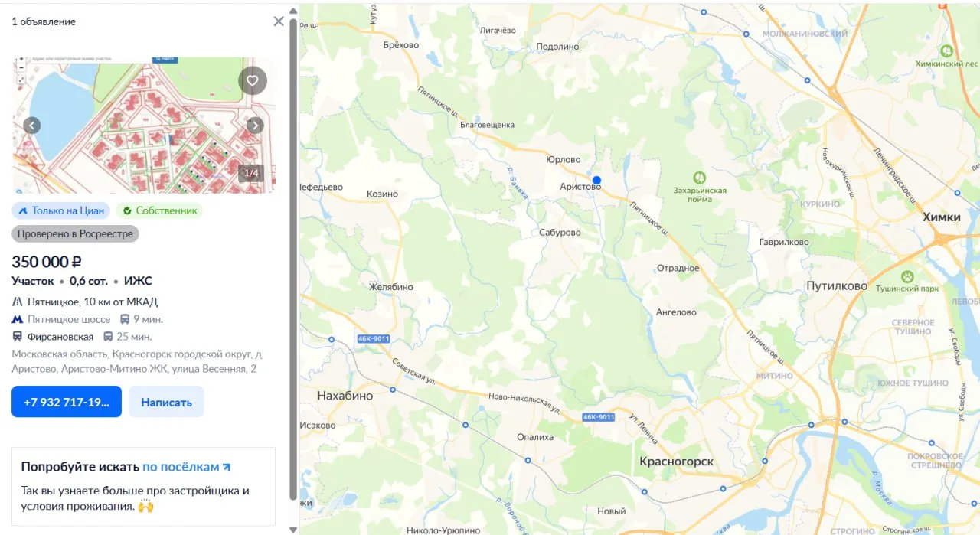Click the Захарьинская пойма park icon
The image size is (980, 535).
(699, 177)
